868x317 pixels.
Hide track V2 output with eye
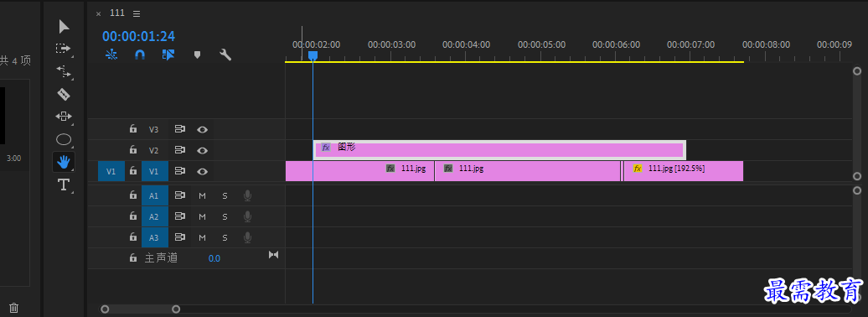click(203, 150)
